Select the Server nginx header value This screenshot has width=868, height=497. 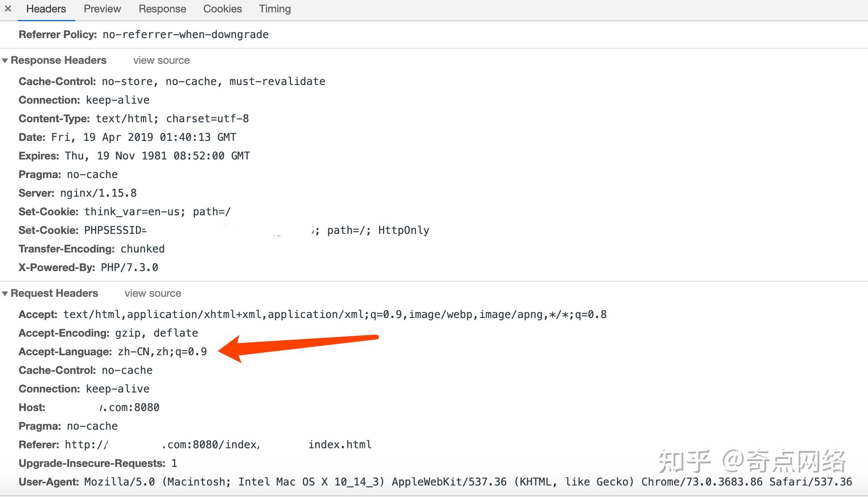pos(98,193)
